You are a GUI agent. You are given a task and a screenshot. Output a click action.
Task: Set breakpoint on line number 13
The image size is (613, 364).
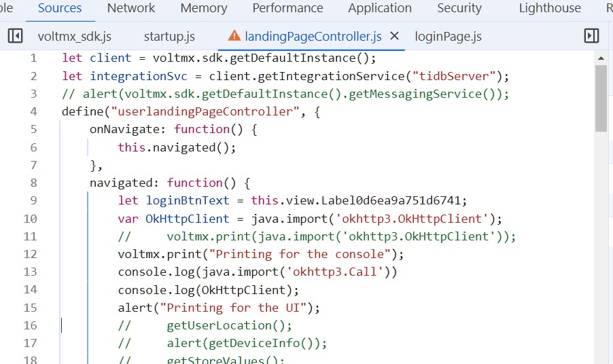(30, 272)
